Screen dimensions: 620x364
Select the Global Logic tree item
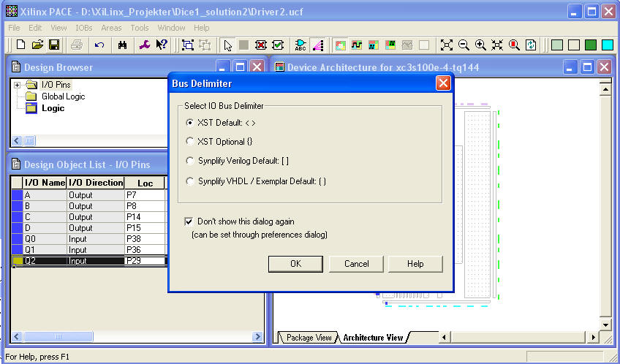64,96
